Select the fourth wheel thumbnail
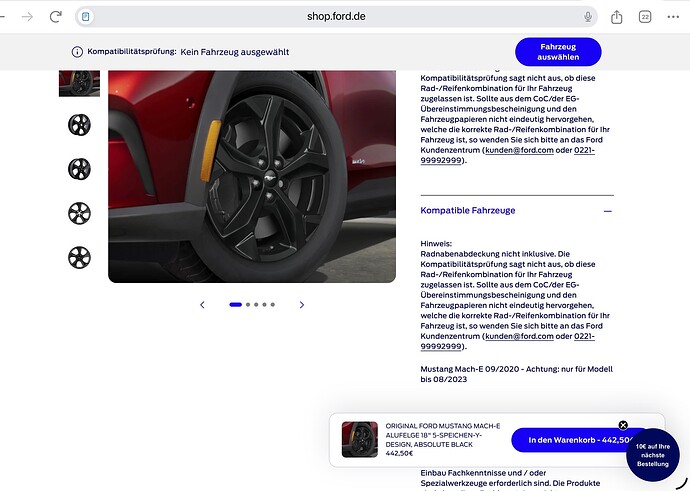This screenshot has width=690, height=491. pos(79,213)
